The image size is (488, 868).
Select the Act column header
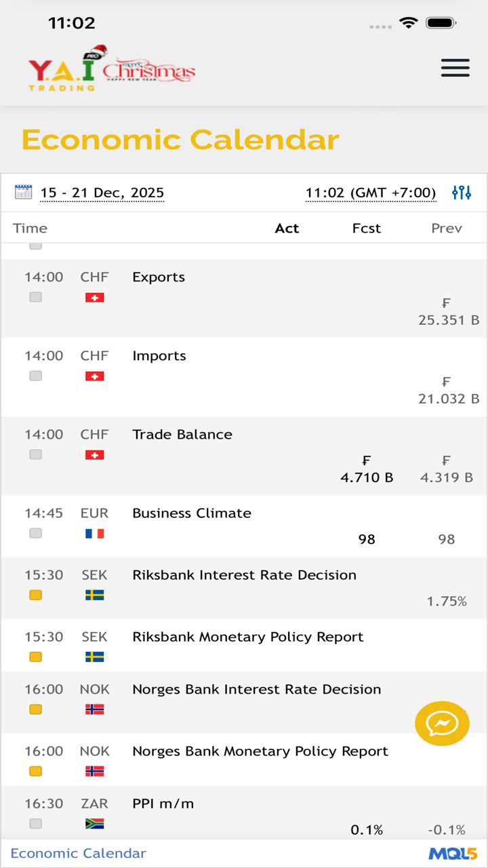287,229
